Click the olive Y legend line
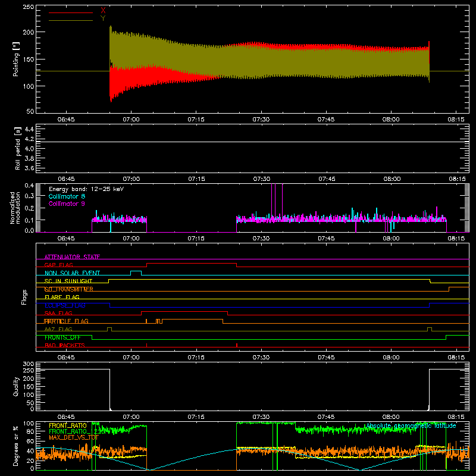The height and width of the screenshot is (476, 476). (71, 20)
